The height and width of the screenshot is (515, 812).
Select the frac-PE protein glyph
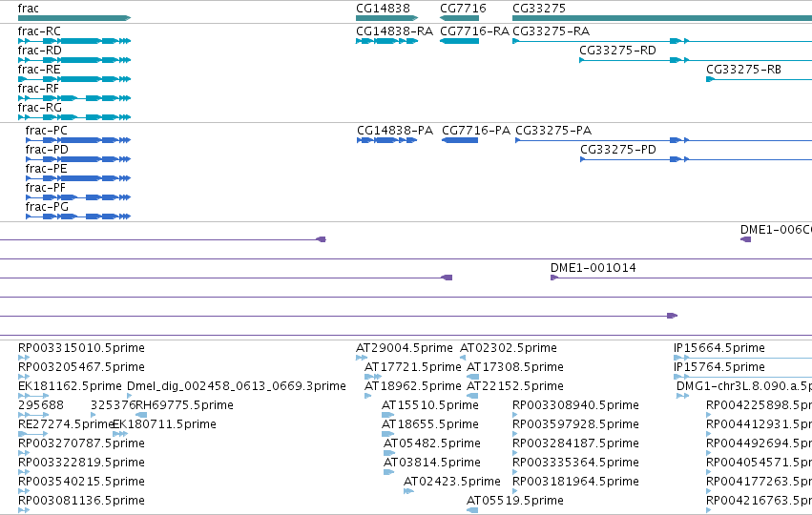pyautogui.click(x=78, y=178)
